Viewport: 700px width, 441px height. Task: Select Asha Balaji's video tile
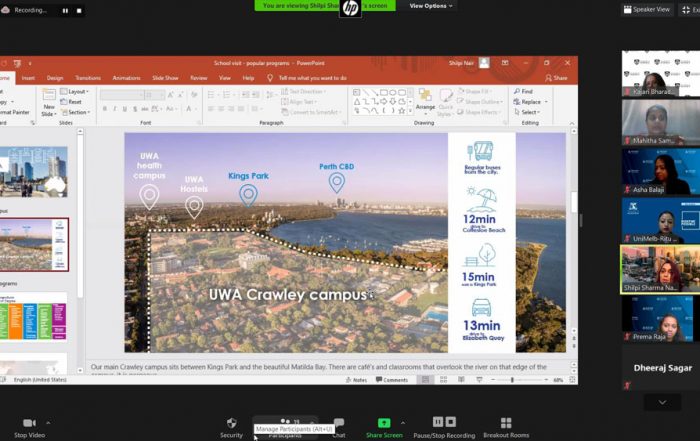click(661, 171)
